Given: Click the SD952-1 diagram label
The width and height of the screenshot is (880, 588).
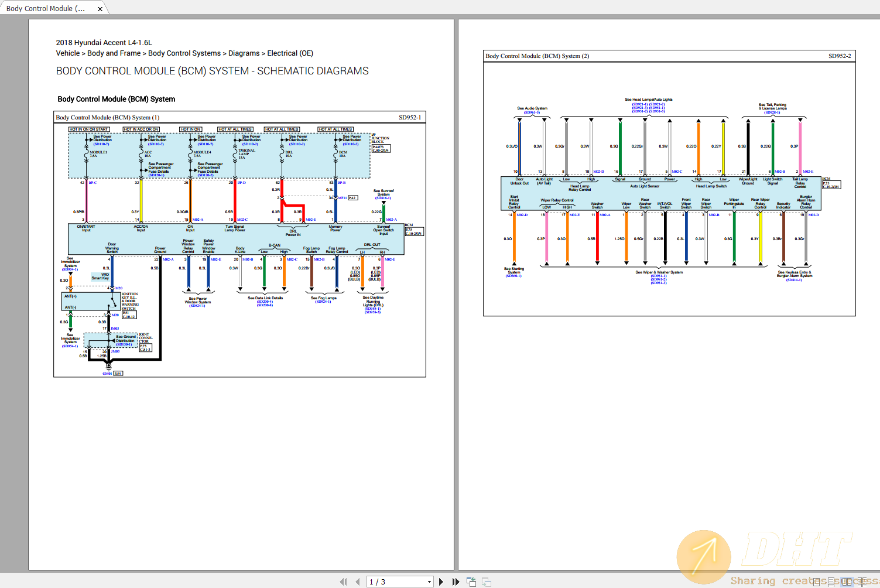Looking at the screenshot, I should 410,117.
